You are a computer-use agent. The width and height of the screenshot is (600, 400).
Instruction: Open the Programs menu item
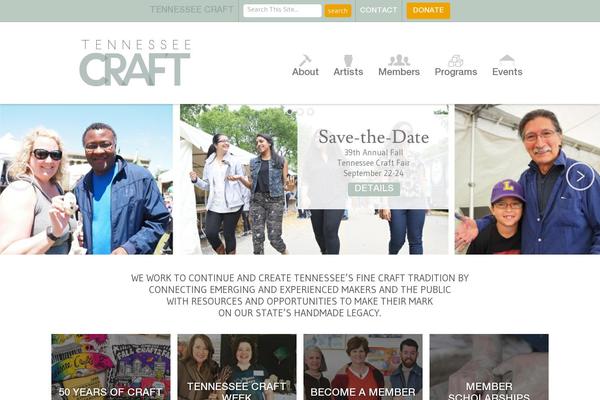tap(456, 72)
